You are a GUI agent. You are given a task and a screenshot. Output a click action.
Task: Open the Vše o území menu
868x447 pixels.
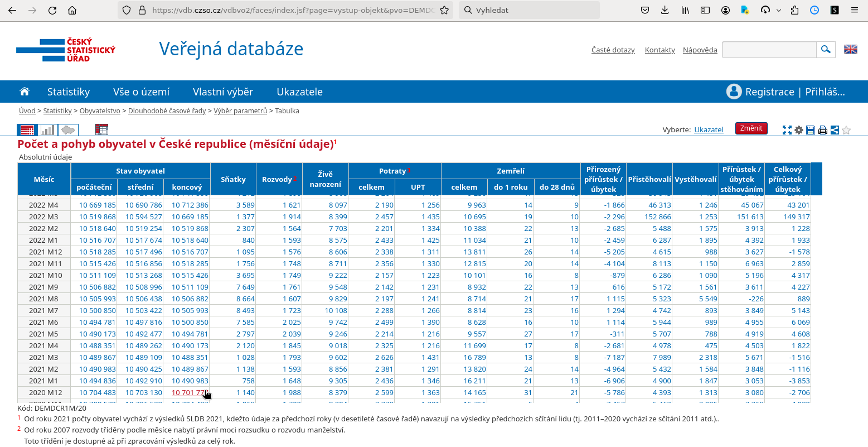142,92
